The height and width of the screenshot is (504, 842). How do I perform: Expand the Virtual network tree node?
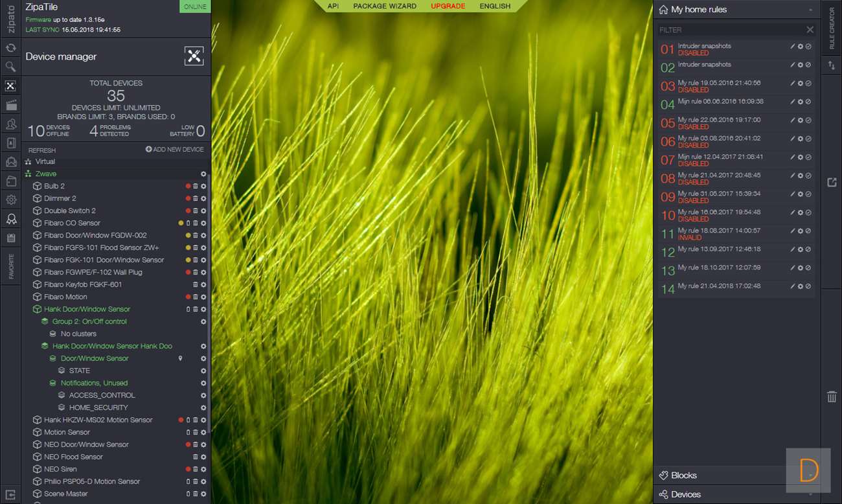28,162
